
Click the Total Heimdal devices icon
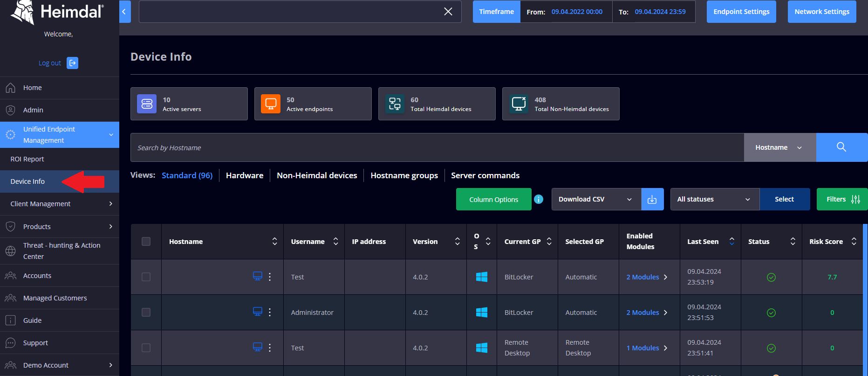(395, 104)
